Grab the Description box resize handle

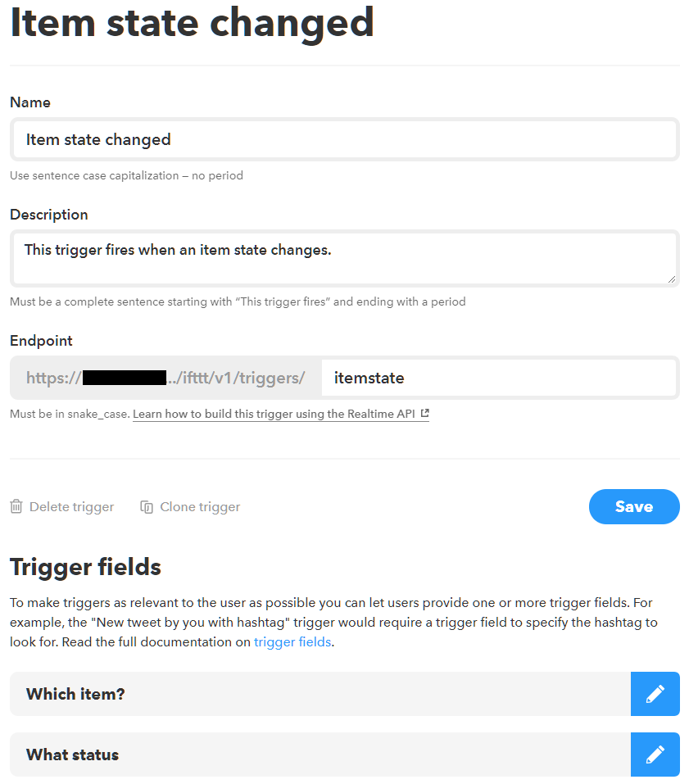click(672, 279)
